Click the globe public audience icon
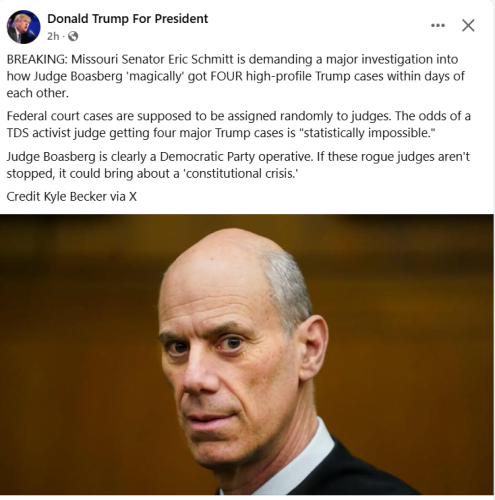Image resolution: width=495 pixels, height=500 pixels. [73, 36]
